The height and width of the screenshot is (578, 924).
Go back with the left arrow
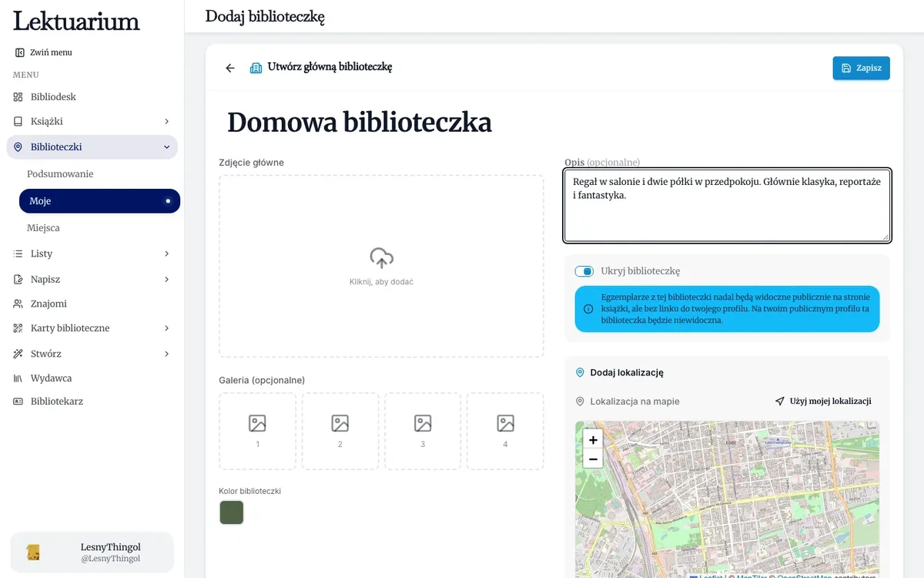229,68
